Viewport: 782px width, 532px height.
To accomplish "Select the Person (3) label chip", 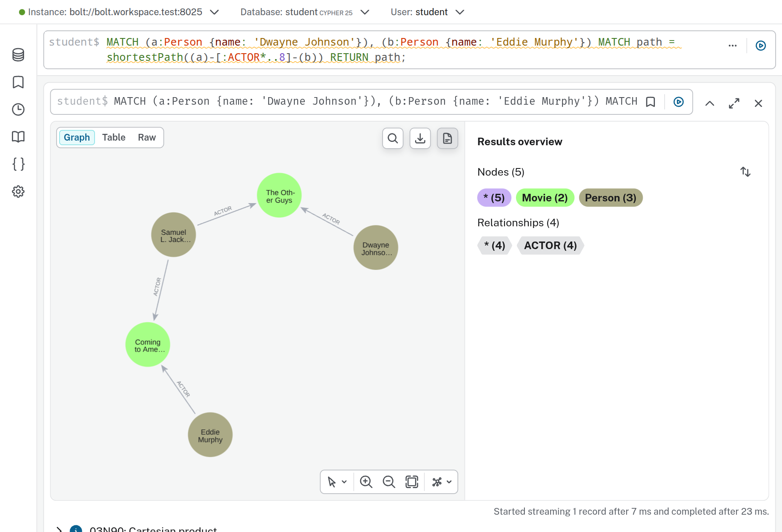I will coord(611,198).
